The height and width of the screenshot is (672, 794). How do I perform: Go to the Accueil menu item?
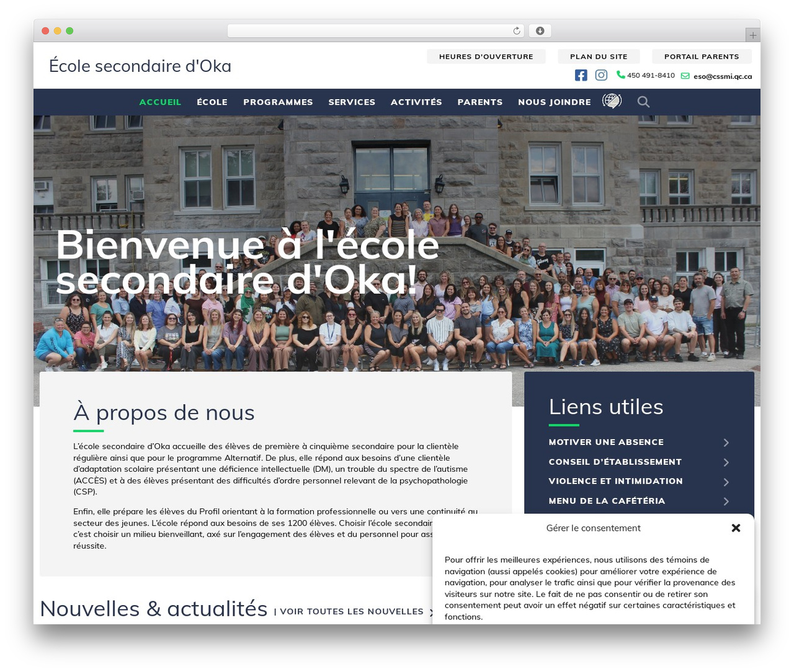160,102
